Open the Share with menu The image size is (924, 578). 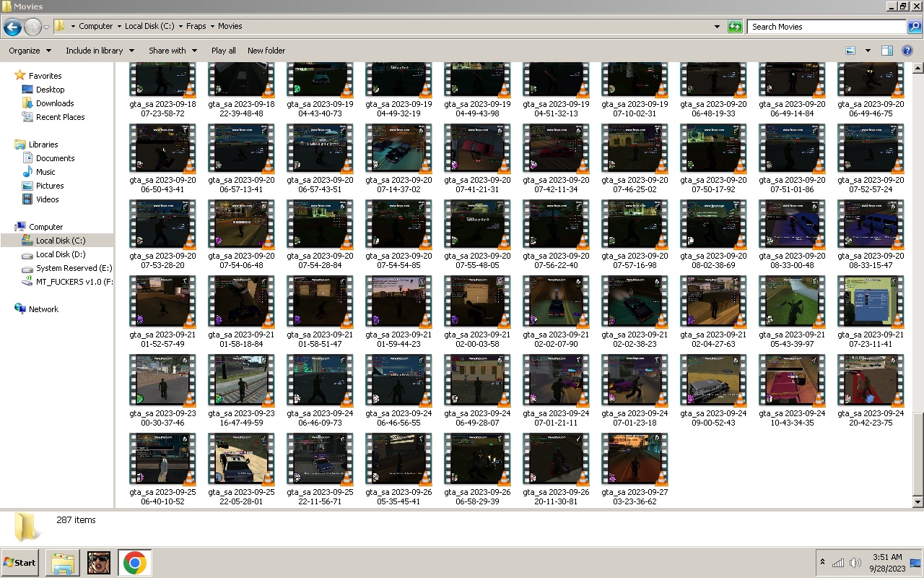pos(173,51)
